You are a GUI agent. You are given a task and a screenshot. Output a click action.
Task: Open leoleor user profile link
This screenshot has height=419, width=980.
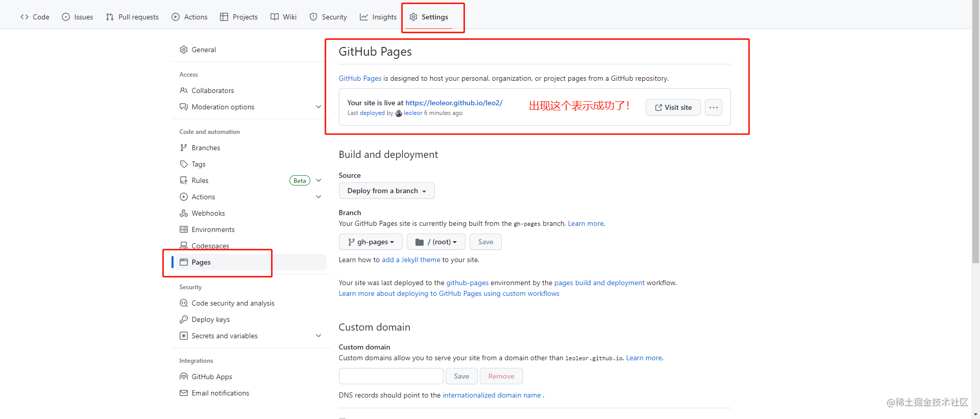pos(412,113)
